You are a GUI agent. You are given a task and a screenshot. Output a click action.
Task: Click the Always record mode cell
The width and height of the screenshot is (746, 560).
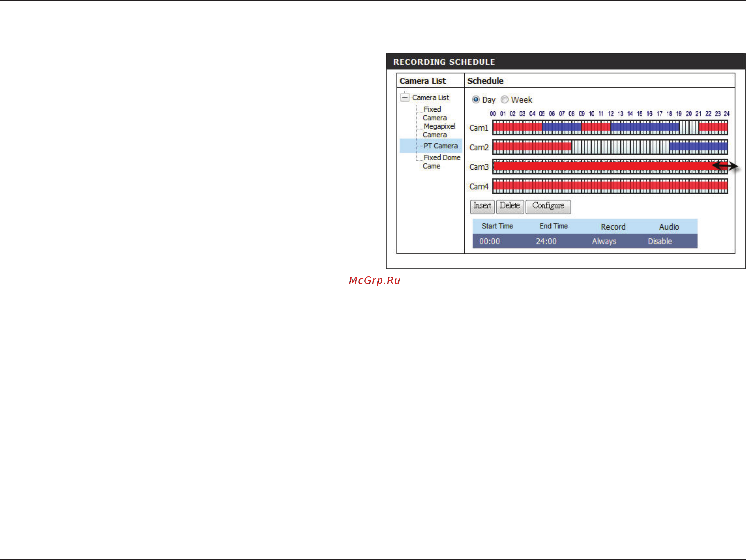pyautogui.click(x=604, y=241)
